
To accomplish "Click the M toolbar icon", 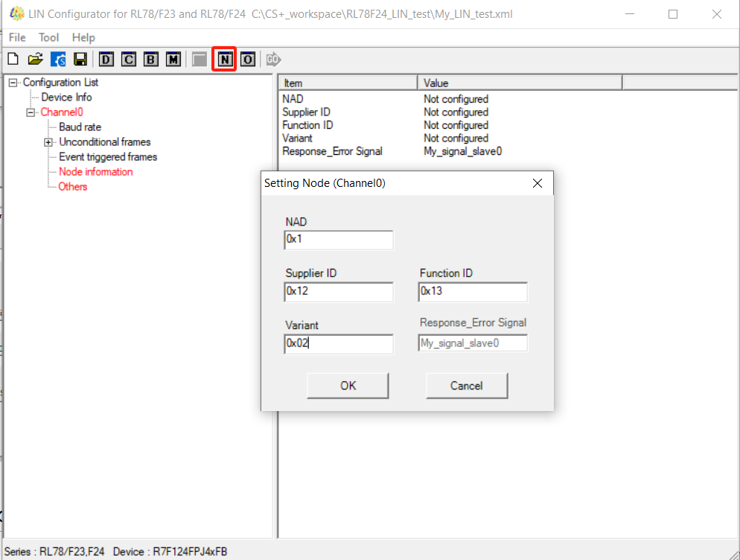I will click(173, 60).
